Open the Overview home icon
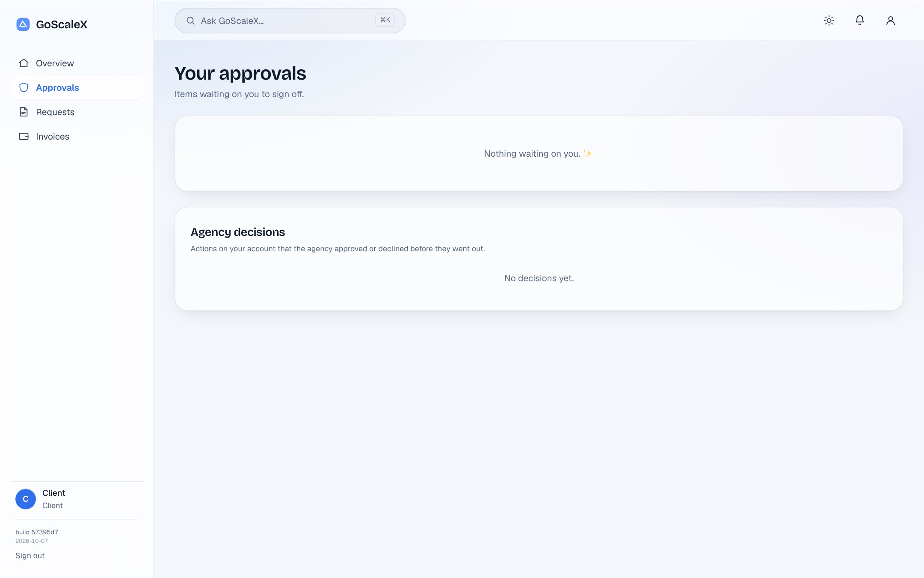924x578 pixels. coord(24,63)
